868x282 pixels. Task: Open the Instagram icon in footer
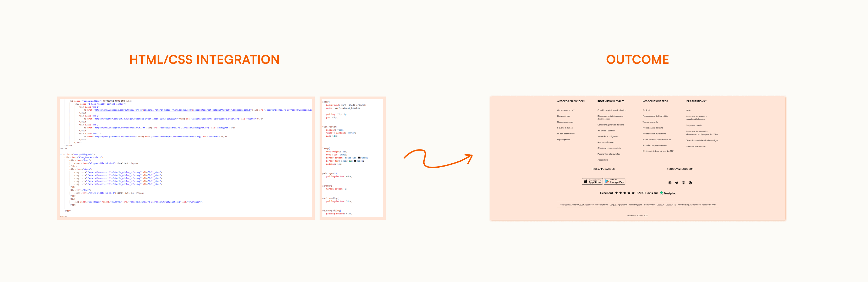(683, 183)
